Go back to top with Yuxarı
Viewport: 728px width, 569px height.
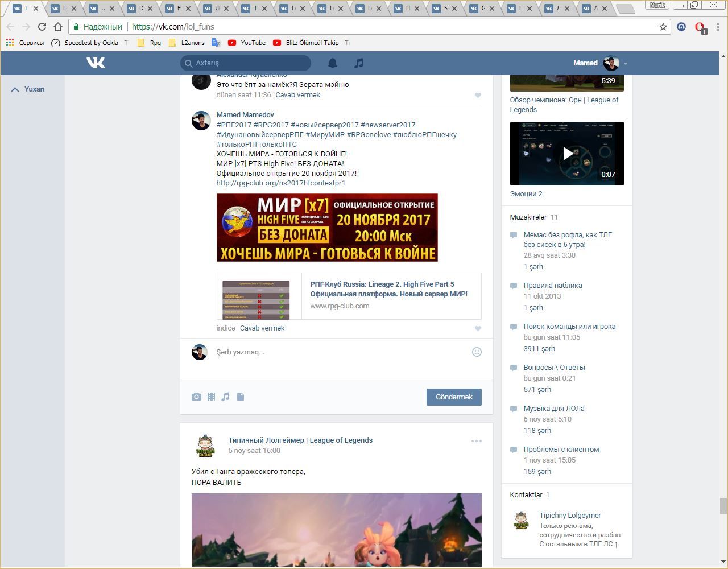coord(28,89)
